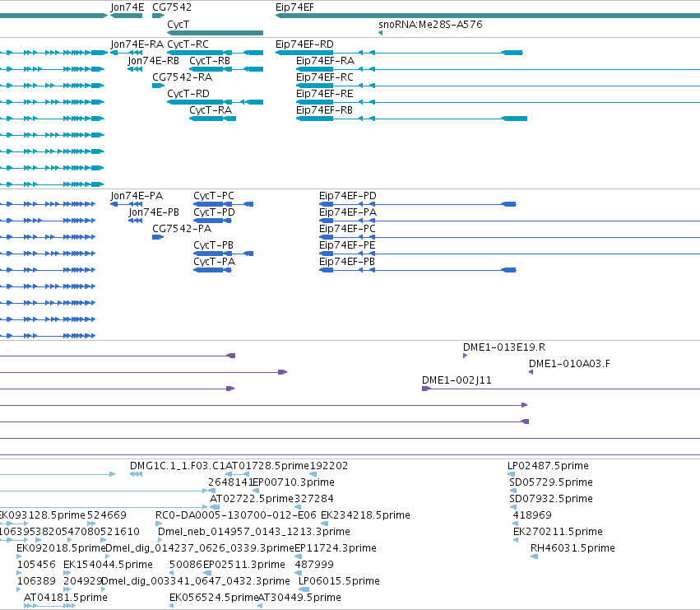Select the AT02722.5prime EST label
700x610 pixels.
(x=252, y=499)
